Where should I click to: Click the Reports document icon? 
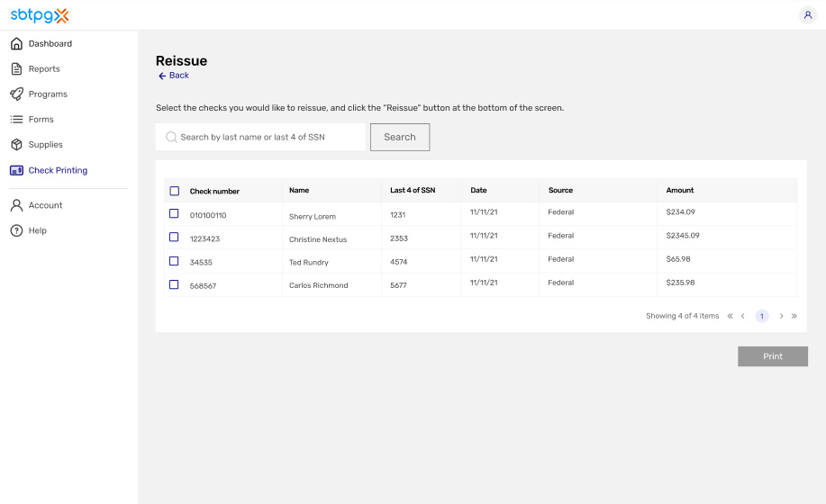tap(17, 69)
